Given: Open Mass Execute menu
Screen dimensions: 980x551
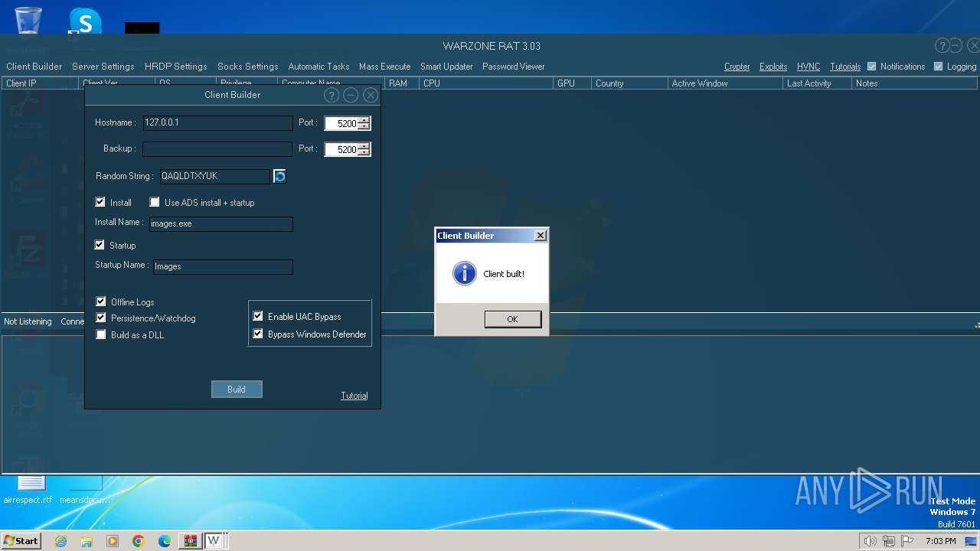Looking at the screenshot, I should coord(385,67).
